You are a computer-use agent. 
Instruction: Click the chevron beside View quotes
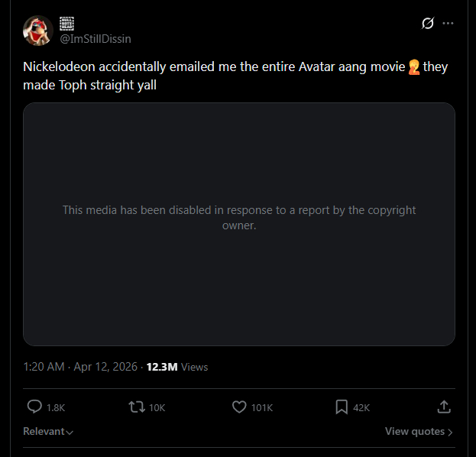tap(450, 433)
